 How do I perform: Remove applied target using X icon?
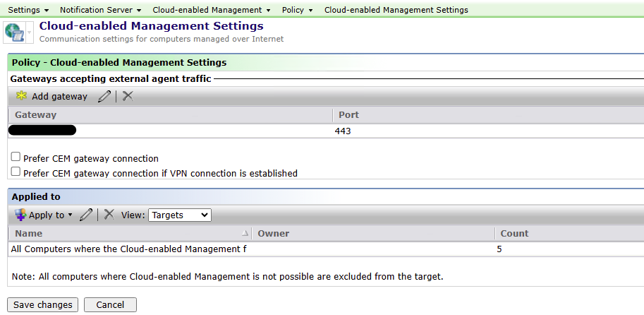click(x=109, y=215)
